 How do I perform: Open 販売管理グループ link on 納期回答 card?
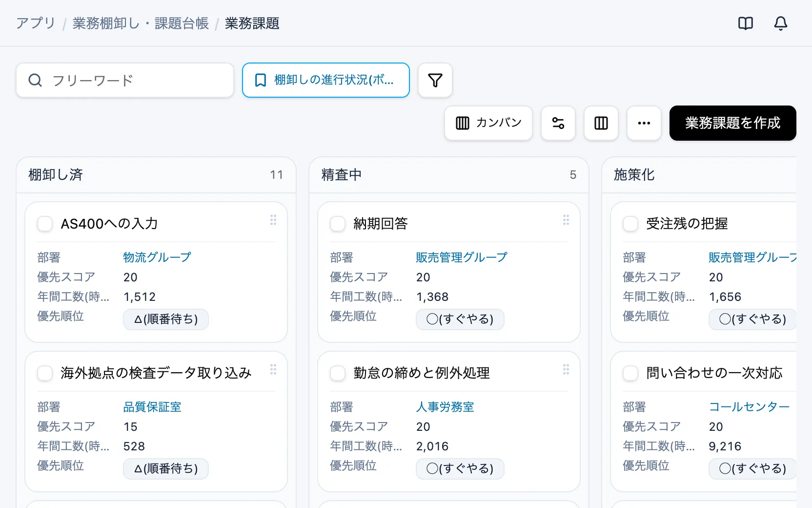(x=462, y=257)
